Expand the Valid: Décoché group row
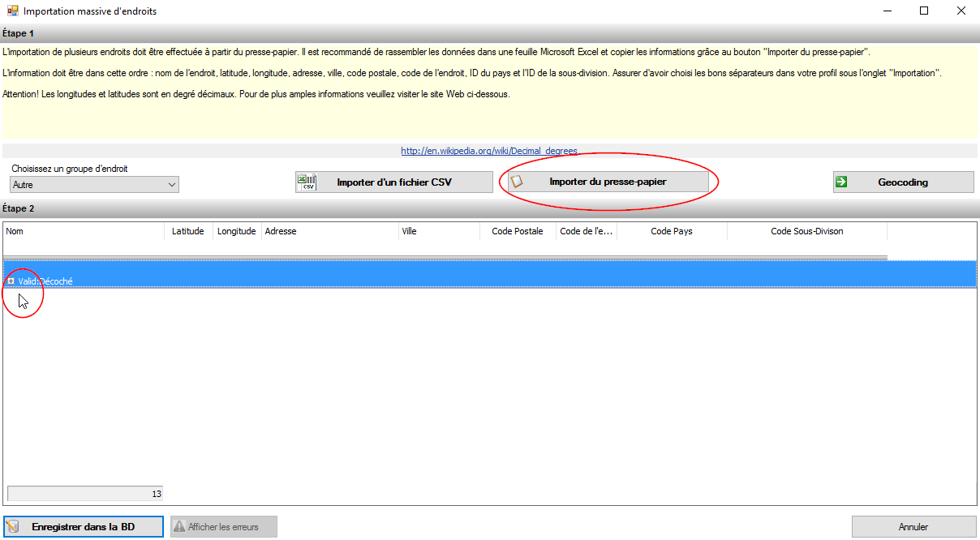 [x=11, y=281]
